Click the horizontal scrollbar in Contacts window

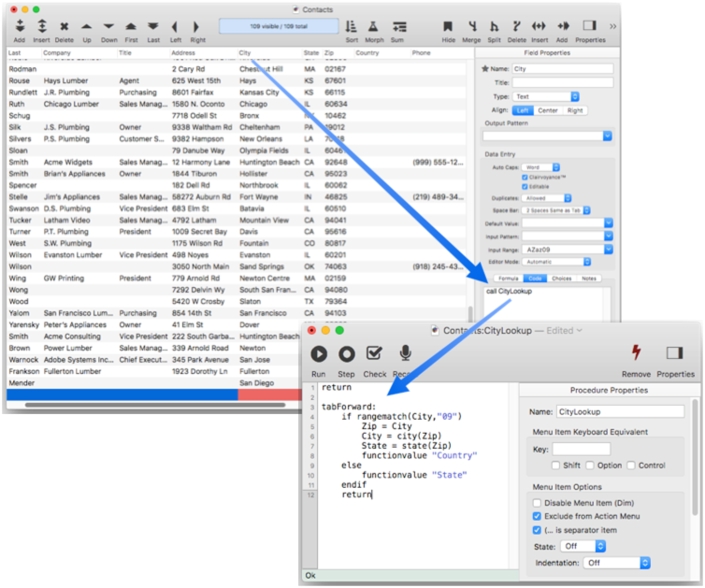[x=155, y=405]
